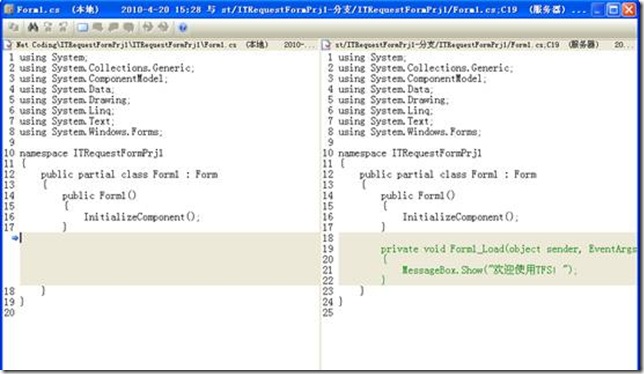Click 'using System.ComponentModel;' in right pane
This screenshot has height=374, width=644.
412,78
